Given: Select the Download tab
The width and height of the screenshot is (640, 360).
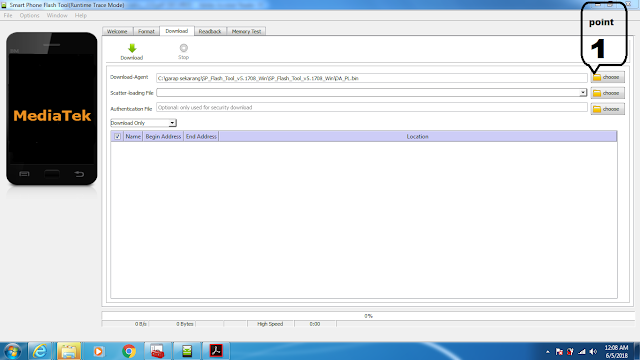Looking at the screenshot, I should (x=177, y=31).
